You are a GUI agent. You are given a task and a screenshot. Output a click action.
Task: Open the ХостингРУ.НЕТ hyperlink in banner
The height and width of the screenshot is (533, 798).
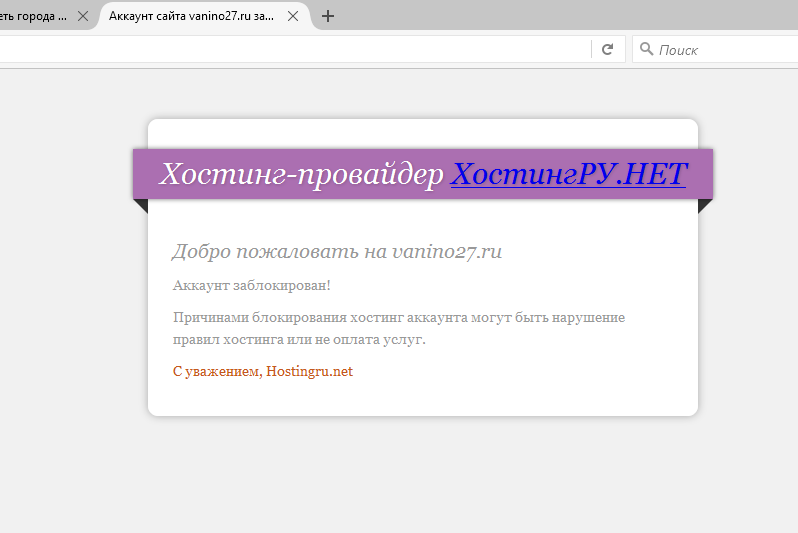pos(568,174)
